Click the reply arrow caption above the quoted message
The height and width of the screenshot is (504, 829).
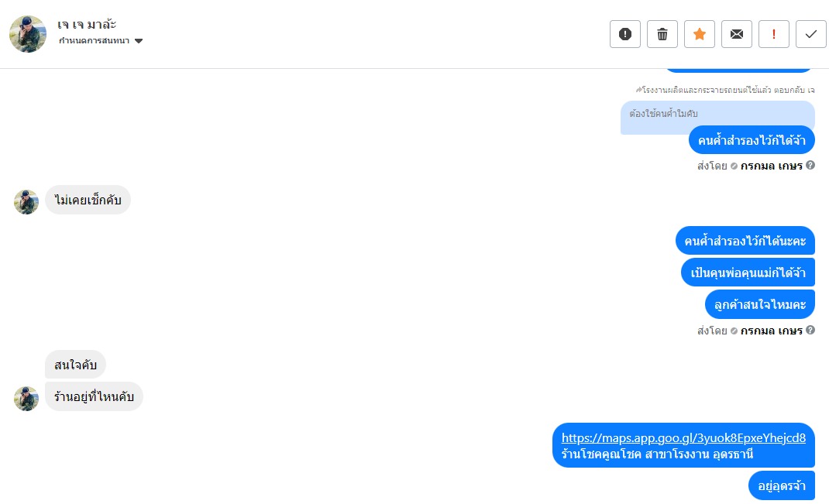pyautogui.click(x=725, y=91)
